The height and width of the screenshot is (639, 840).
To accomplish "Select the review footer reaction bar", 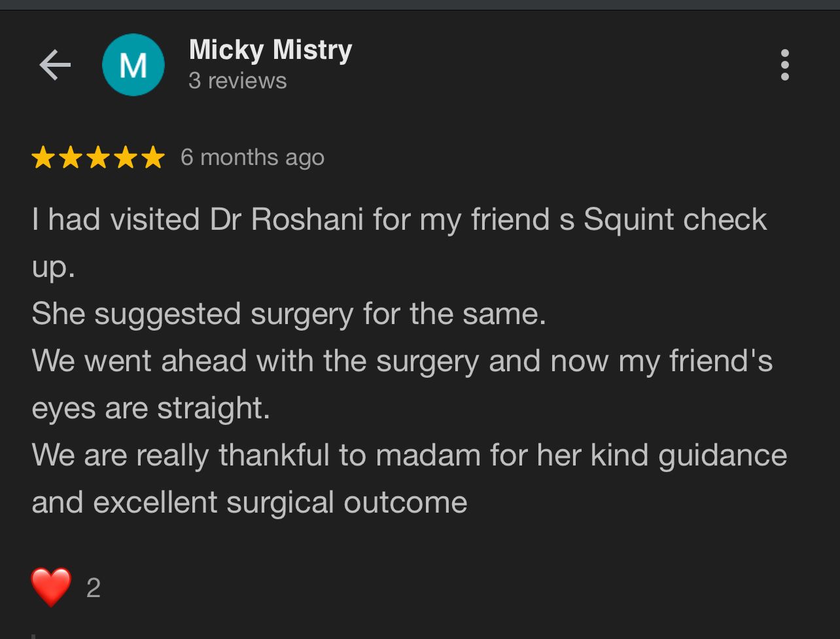I will (x=72, y=586).
